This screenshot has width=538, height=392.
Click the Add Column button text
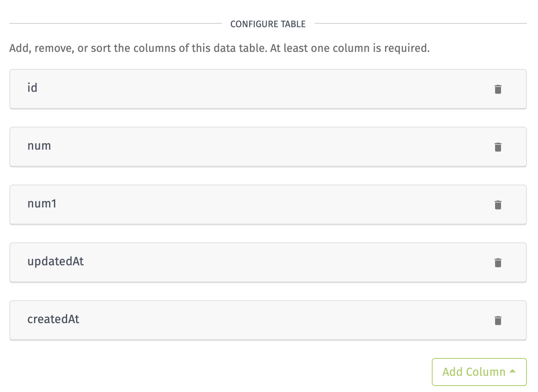click(474, 372)
